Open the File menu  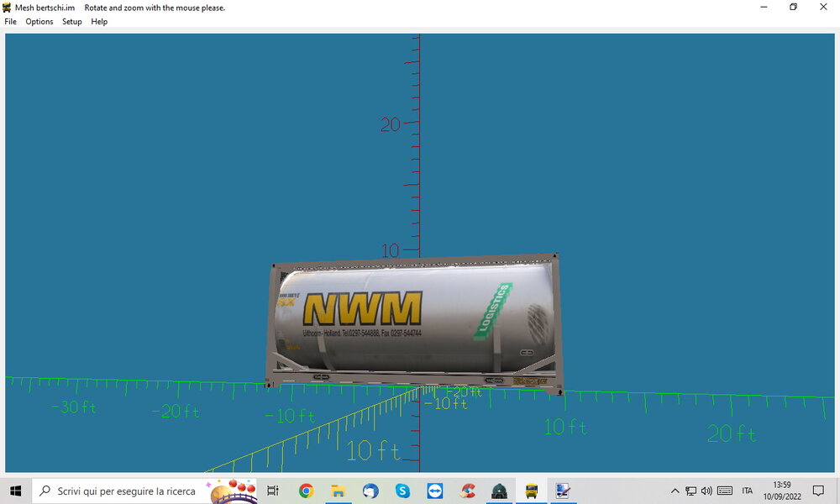pos(11,22)
